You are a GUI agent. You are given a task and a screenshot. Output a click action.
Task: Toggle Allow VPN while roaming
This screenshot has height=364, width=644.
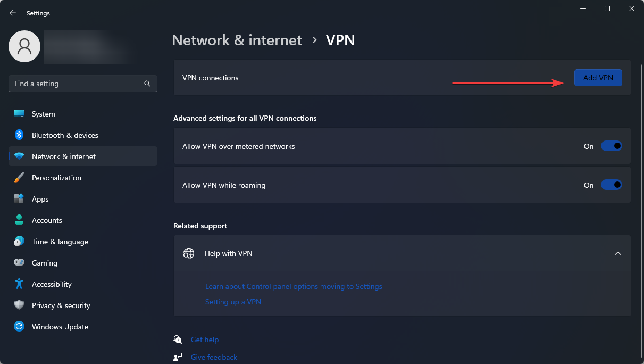point(611,185)
